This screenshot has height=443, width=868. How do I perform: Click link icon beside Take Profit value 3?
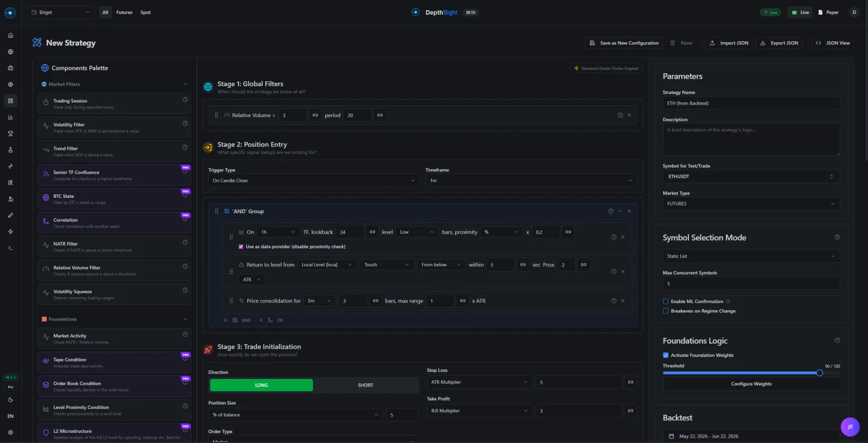(x=630, y=411)
